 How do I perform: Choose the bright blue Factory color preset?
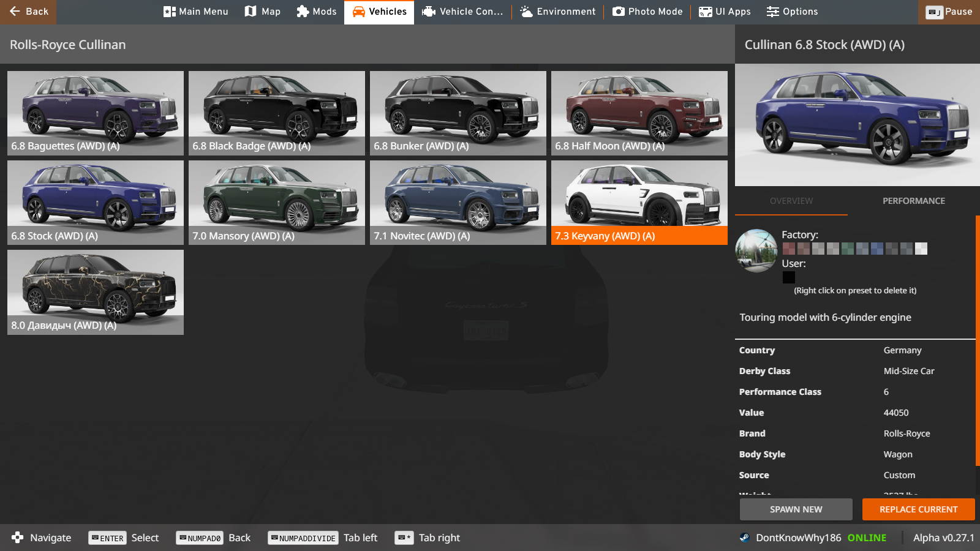click(877, 249)
